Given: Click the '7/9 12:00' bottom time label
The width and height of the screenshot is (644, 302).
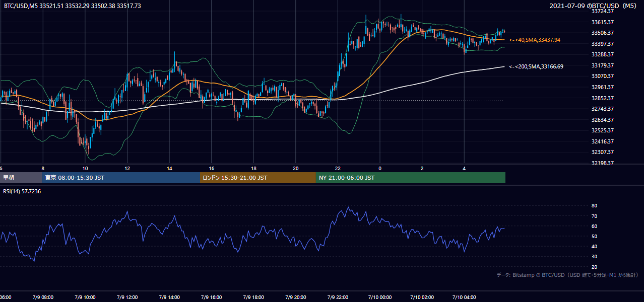Looking at the screenshot, I should tap(127, 297).
